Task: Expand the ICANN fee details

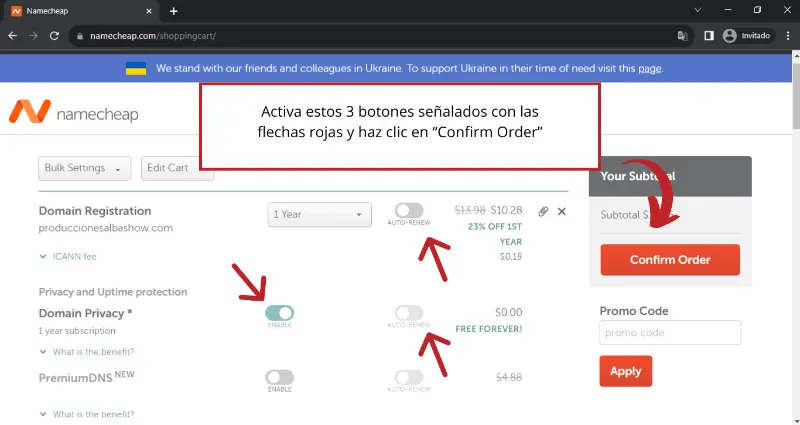Action: point(68,257)
